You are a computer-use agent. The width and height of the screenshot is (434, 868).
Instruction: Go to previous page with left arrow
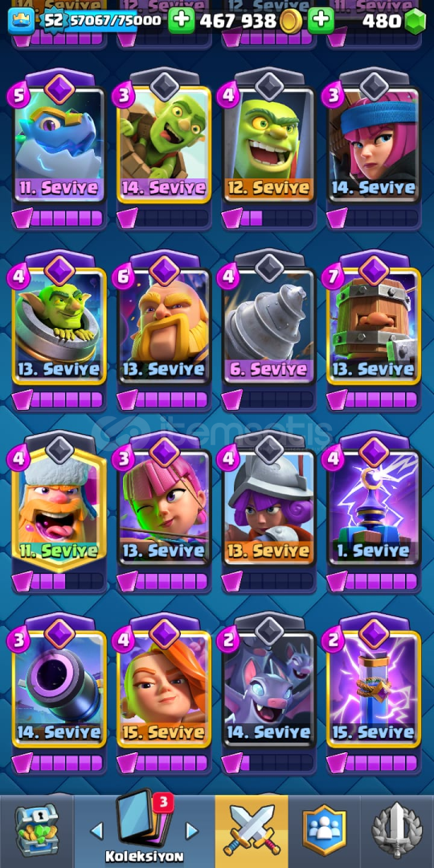point(97,830)
